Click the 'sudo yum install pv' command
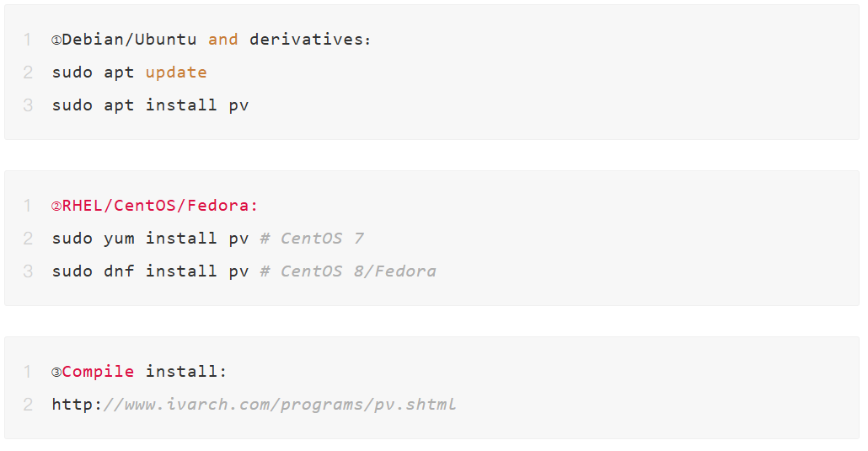The width and height of the screenshot is (868, 451). [x=150, y=239]
